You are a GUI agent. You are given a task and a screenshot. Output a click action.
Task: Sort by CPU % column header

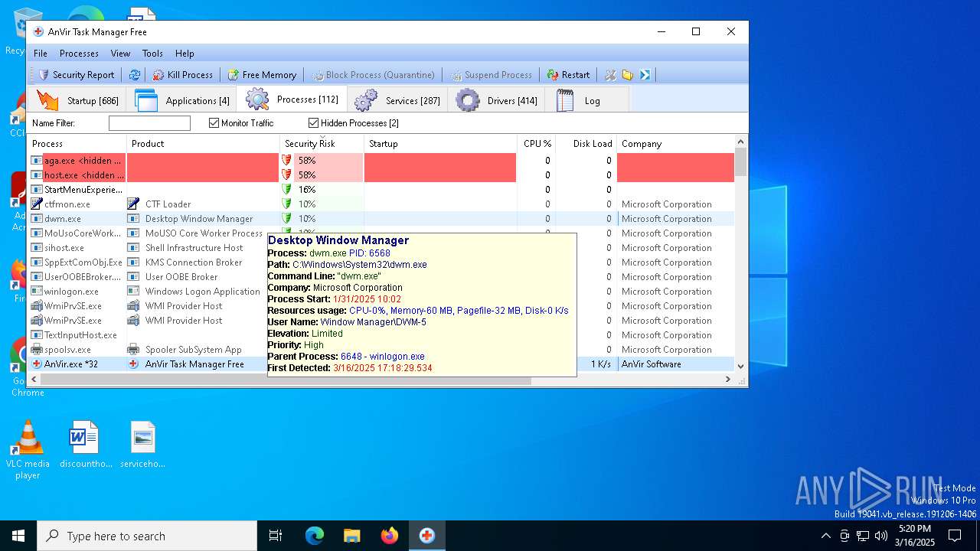(536, 143)
